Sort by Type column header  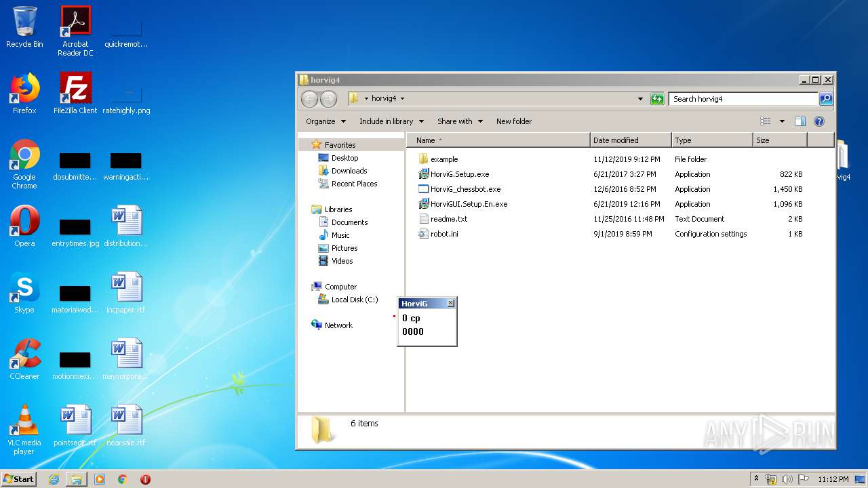(x=712, y=140)
